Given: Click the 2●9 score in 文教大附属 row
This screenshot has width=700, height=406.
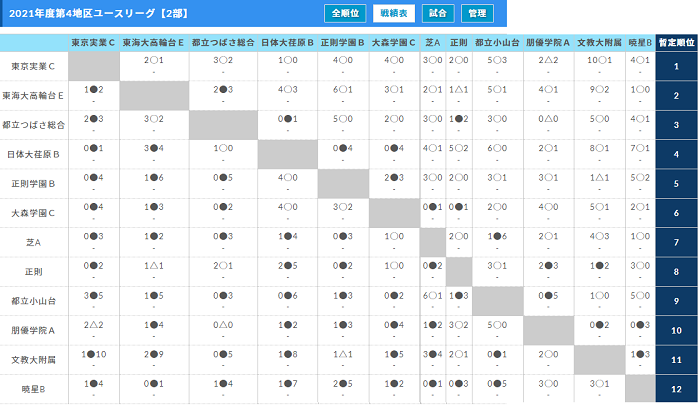Looking at the screenshot, I should tap(154, 354).
